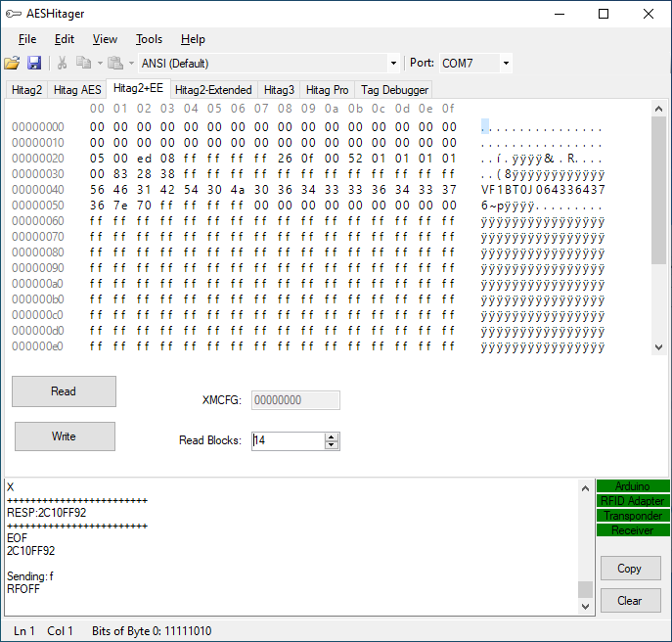Click Bits of Byte 0 status text
This screenshot has height=642, width=672.
coord(152,631)
